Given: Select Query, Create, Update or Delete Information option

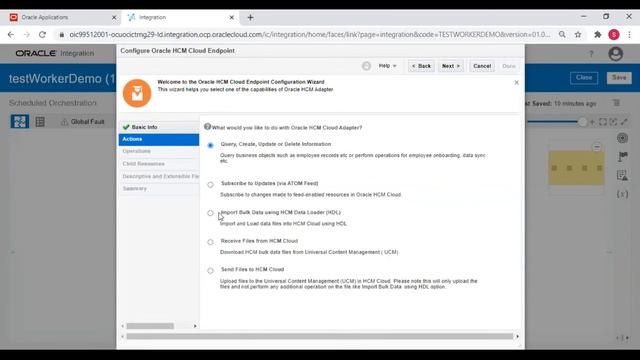Looking at the screenshot, I should [x=210, y=145].
